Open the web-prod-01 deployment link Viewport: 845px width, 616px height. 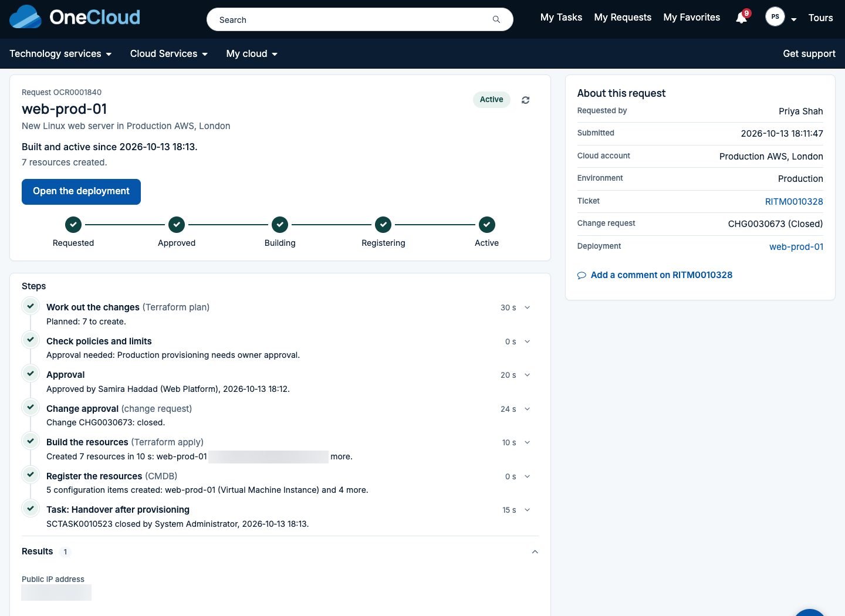[796, 247]
